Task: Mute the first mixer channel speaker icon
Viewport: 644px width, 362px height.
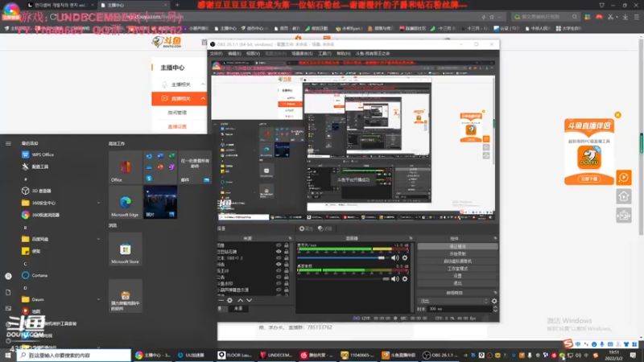Action: pos(394,257)
